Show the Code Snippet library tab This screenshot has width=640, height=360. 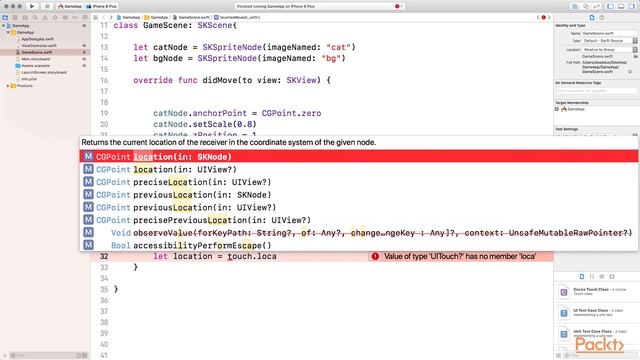(592, 276)
